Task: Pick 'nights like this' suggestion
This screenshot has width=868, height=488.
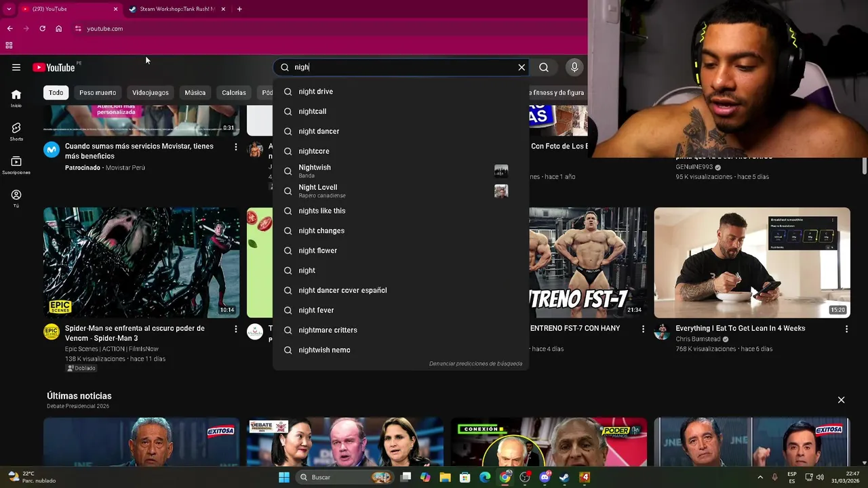Action: point(401,211)
